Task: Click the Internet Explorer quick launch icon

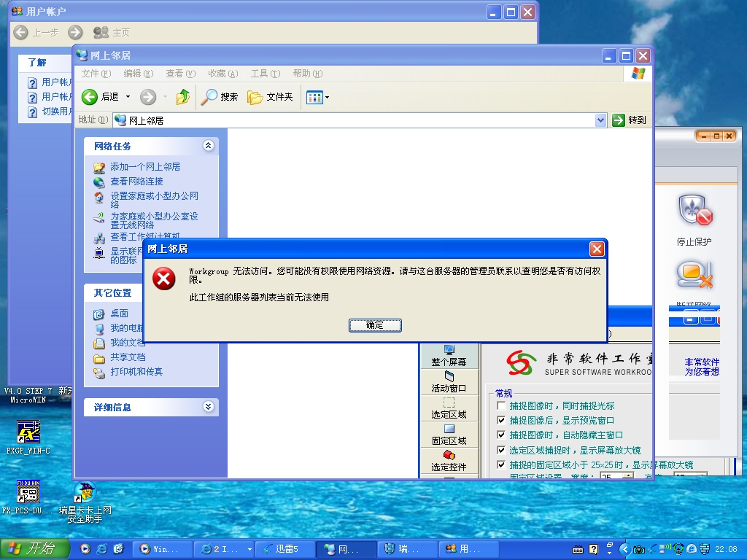Action: point(102,549)
